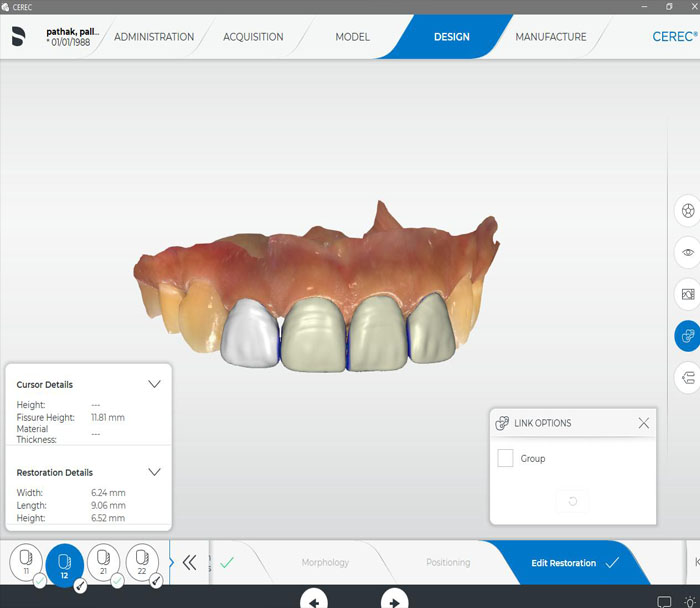
Task: Select the DESIGN phase tab
Action: (x=452, y=37)
